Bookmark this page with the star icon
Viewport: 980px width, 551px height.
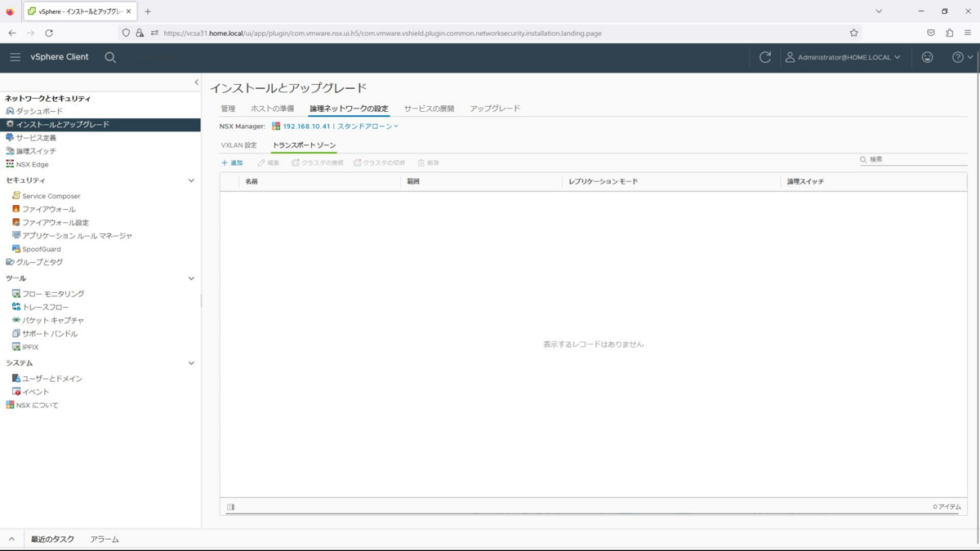point(853,33)
